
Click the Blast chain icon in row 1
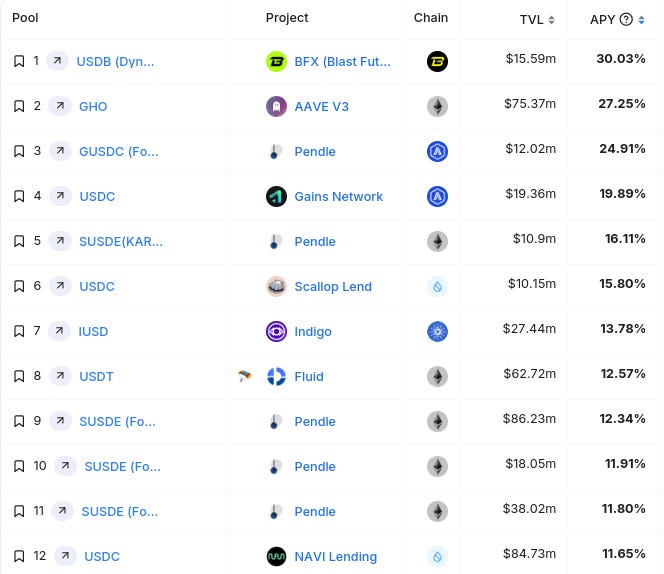(437, 61)
